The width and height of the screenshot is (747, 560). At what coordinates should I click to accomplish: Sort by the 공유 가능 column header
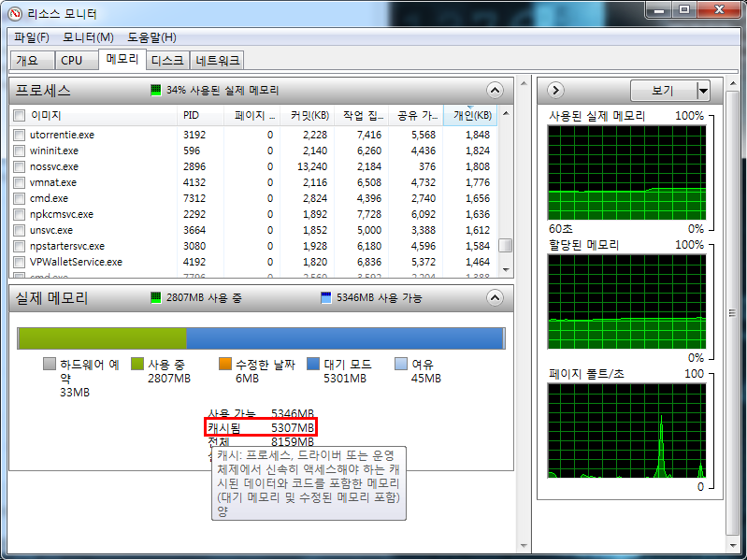coord(416,115)
